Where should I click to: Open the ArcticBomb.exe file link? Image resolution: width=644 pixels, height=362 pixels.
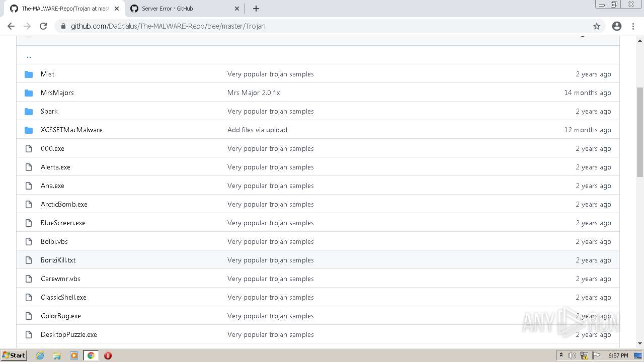pyautogui.click(x=64, y=204)
